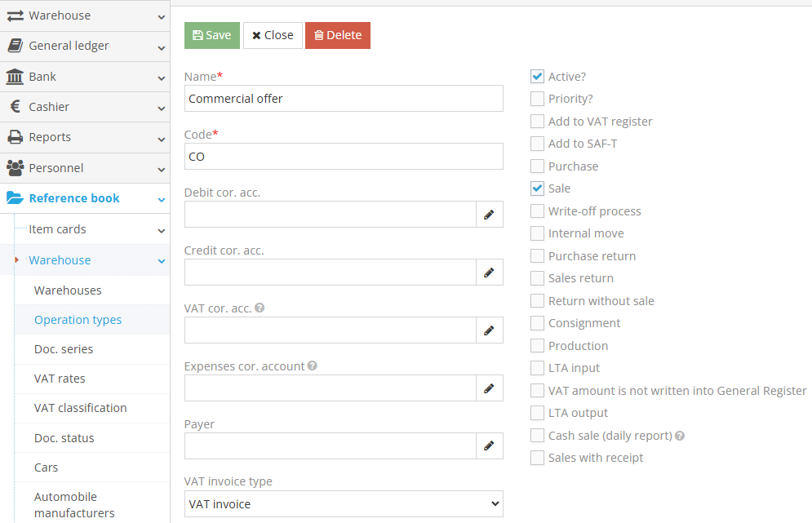The height and width of the screenshot is (523, 812).
Task: Open the VAT invoice type dropdown
Action: point(344,504)
